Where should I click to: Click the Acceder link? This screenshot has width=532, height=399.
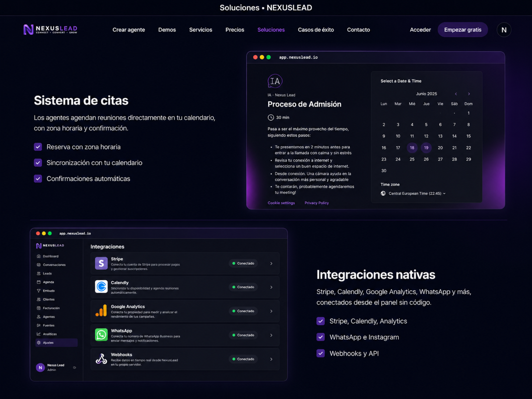point(420,30)
